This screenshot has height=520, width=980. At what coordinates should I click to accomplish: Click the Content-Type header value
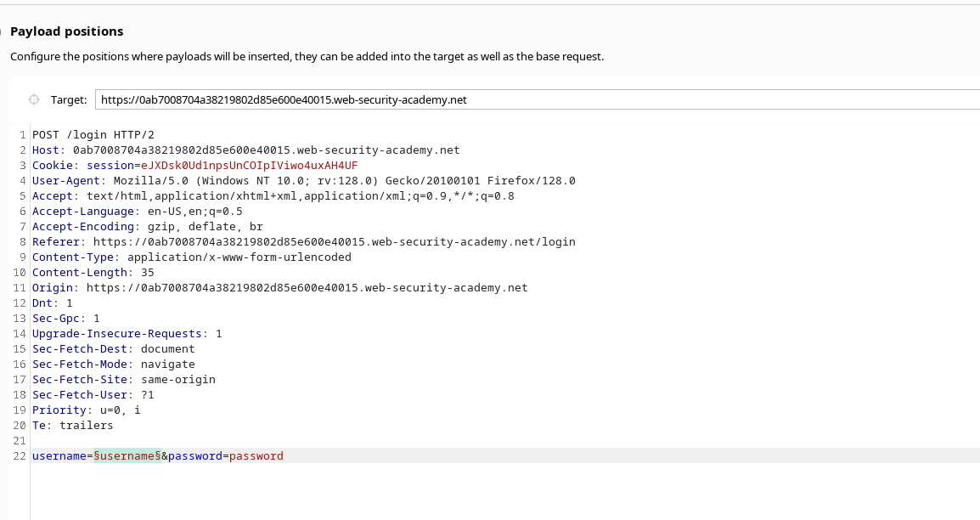(x=239, y=257)
